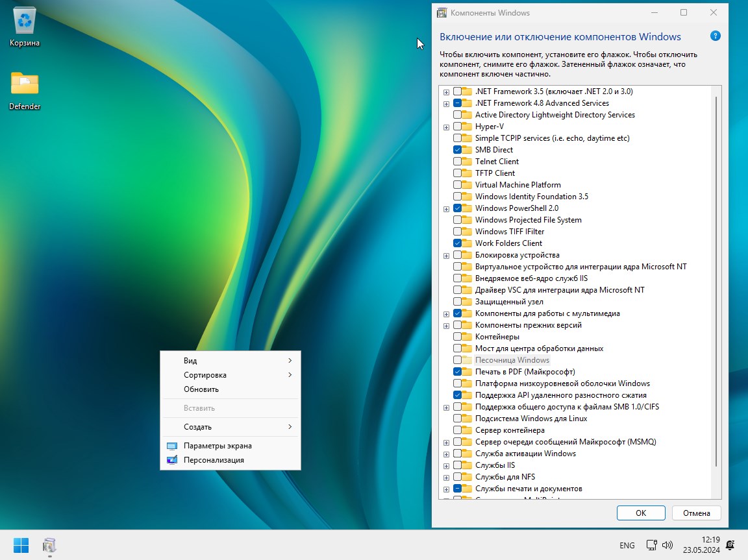
Task: Open the clock showing 12:19 on 23.05.2024
Action: click(701, 544)
